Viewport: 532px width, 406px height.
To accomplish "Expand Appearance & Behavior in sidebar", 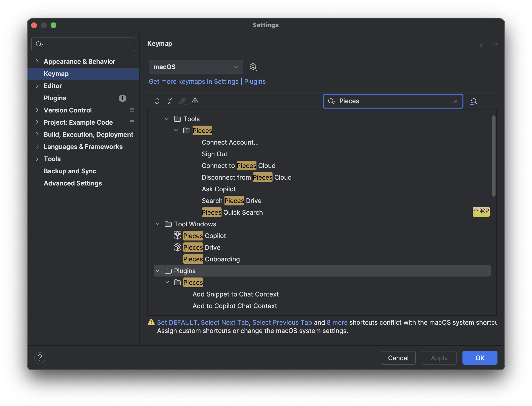I will (37, 61).
